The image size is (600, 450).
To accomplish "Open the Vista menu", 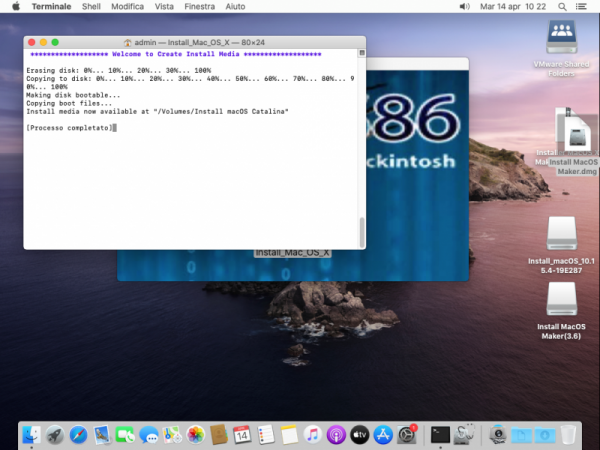I will [x=164, y=7].
